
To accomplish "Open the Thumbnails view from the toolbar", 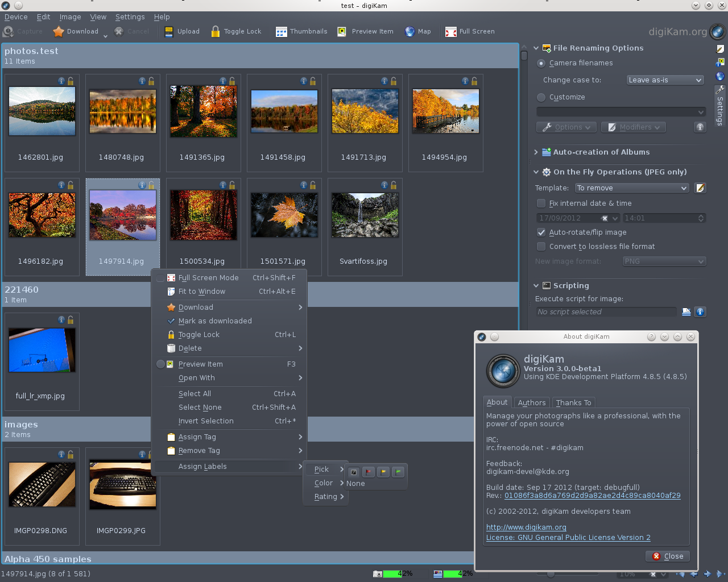I will [301, 31].
